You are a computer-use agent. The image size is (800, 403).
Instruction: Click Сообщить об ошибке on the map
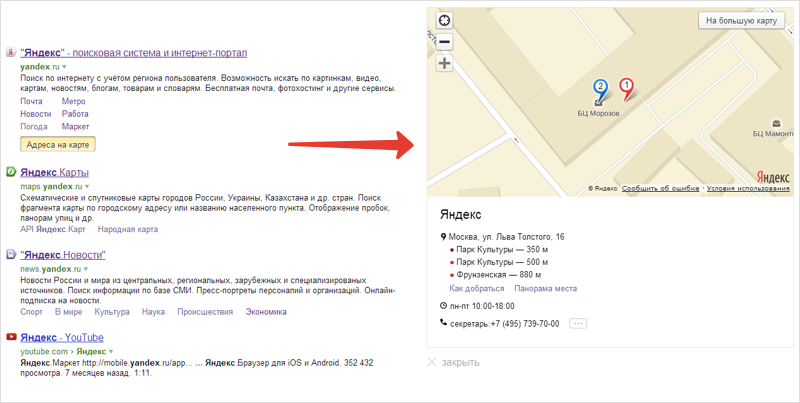(660, 188)
